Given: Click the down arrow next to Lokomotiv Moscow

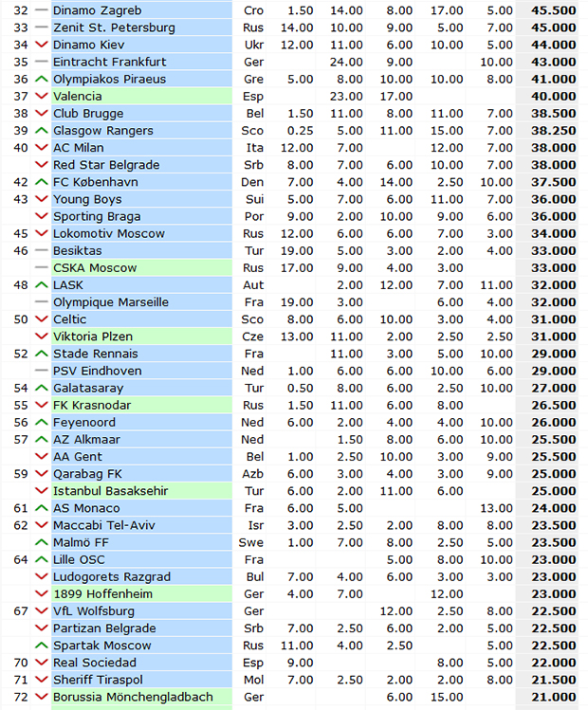Looking at the screenshot, I should [41, 233].
